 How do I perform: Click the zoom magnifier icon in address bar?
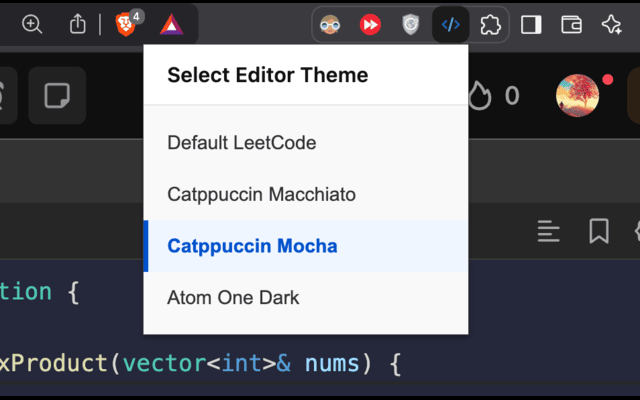(x=32, y=24)
